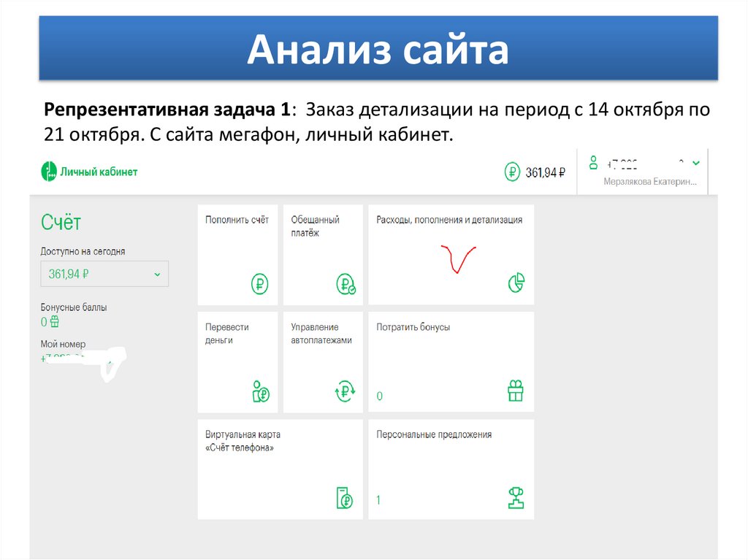Open the Обещанный платёж tile
The height and width of the screenshot is (560, 748).
[x=323, y=256]
